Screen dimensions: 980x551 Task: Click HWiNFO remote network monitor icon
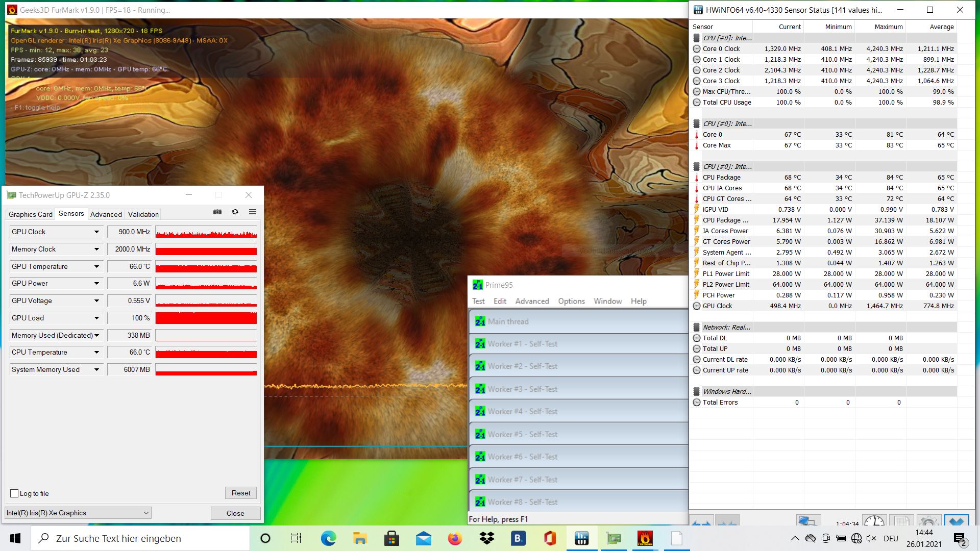pos(808,521)
